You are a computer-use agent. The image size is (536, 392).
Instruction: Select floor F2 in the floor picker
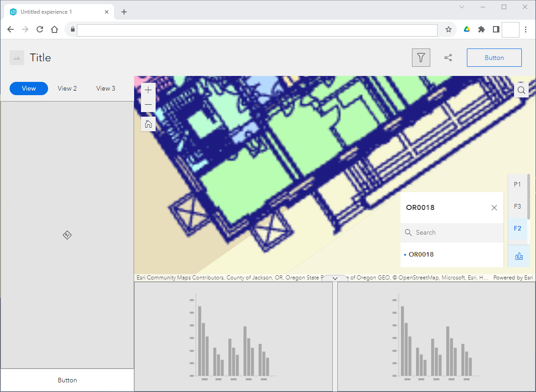[x=517, y=228]
